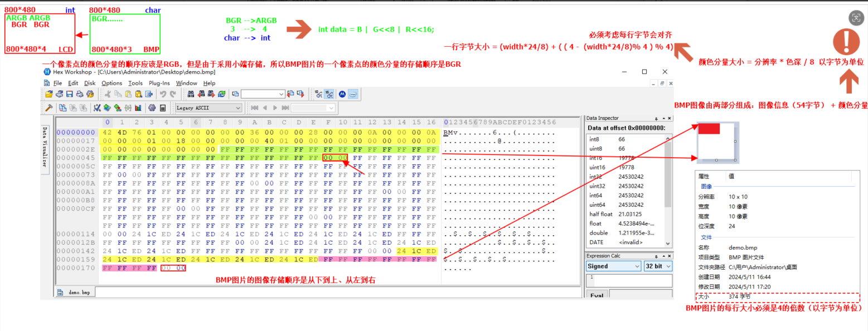Open the Options menu
This screenshot has width=868, height=331.
click(x=111, y=83)
